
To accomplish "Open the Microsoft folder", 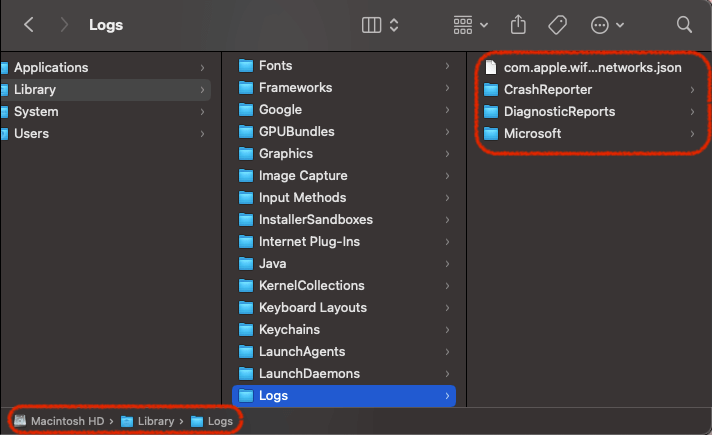I will coord(532,134).
